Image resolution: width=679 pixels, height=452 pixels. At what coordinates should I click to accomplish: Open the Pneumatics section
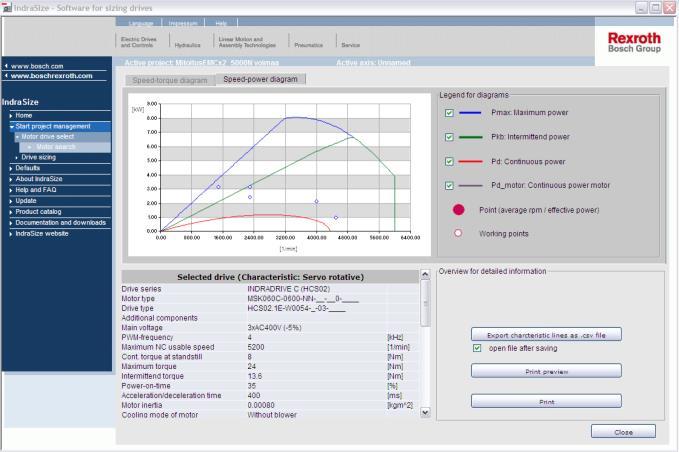pyautogui.click(x=308, y=45)
